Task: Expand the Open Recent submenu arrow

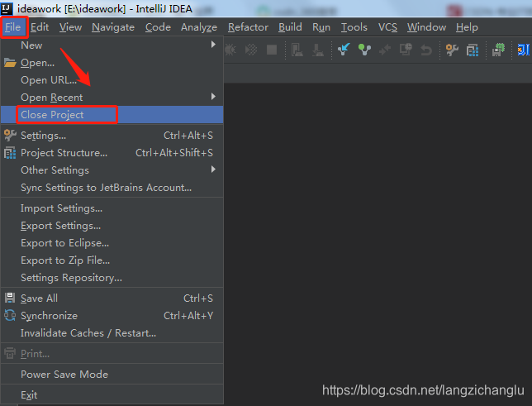Action: [x=213, y=97]
